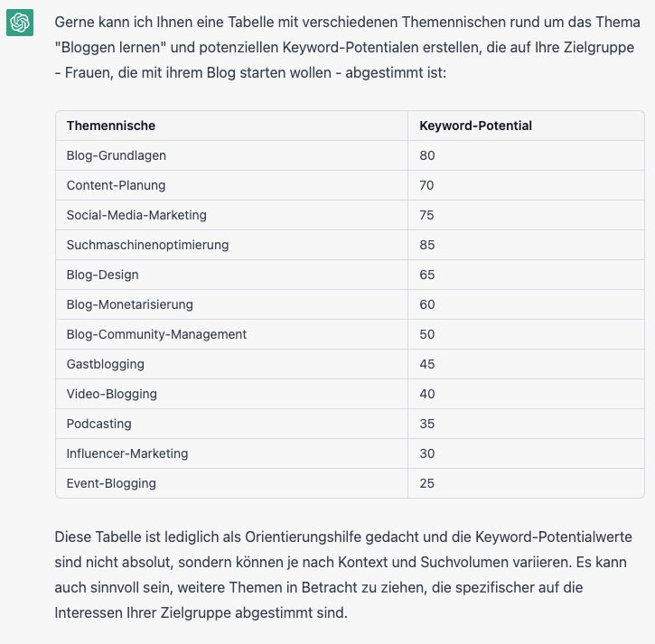
Task: Click the ChatGPT logo avatar icon
Action: click(x=20, y=23)
